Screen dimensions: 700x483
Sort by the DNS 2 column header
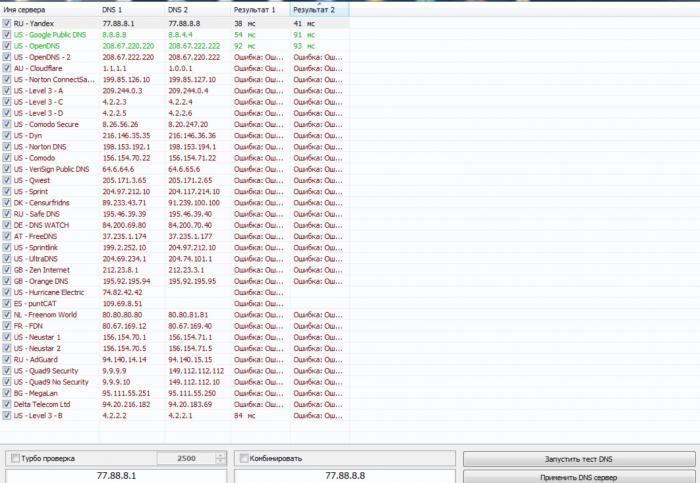(198, 9)
